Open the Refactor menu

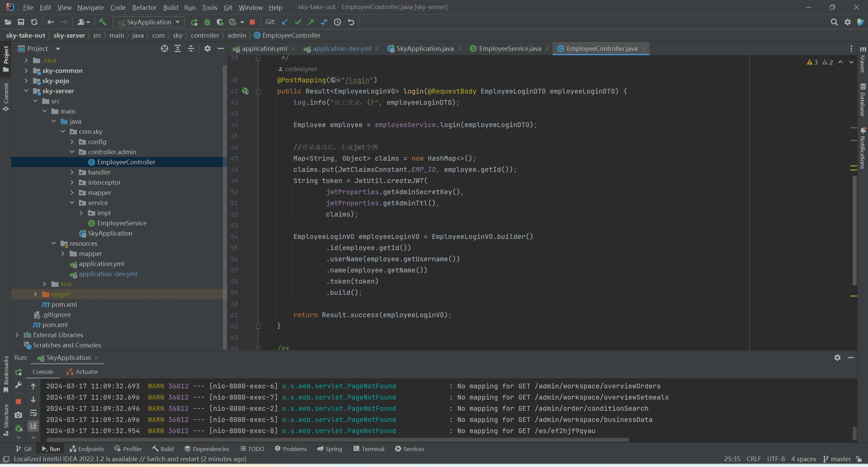[144, 7]
